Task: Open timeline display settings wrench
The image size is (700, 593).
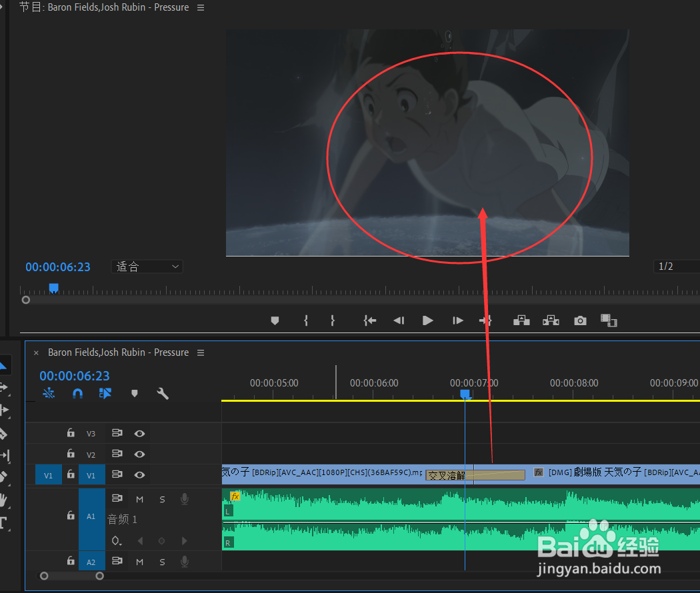Action: tap(163, 393)
